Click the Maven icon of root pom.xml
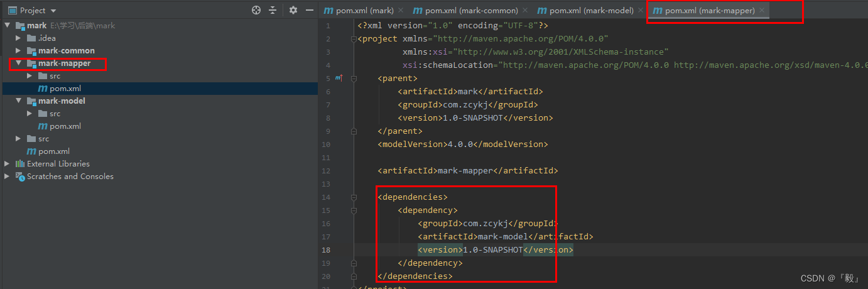Image resolution: width=868 pixels, height=289 pixels. tap(31, 151)
